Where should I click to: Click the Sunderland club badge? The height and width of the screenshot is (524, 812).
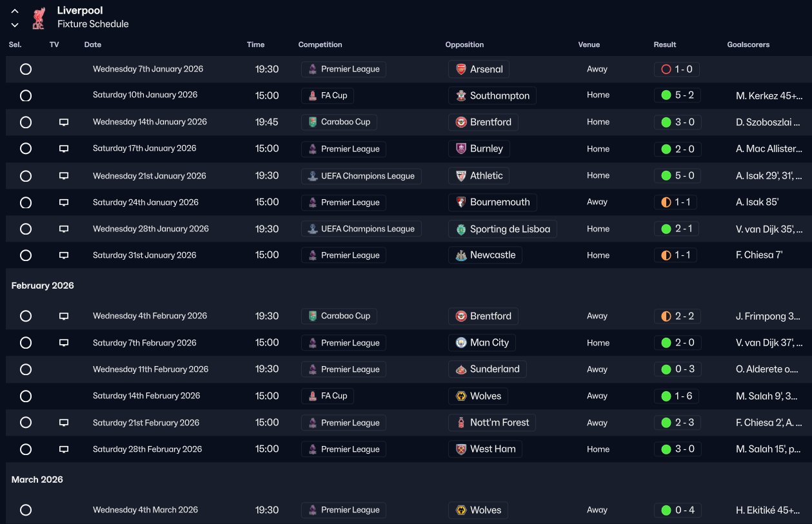(460, 369)
